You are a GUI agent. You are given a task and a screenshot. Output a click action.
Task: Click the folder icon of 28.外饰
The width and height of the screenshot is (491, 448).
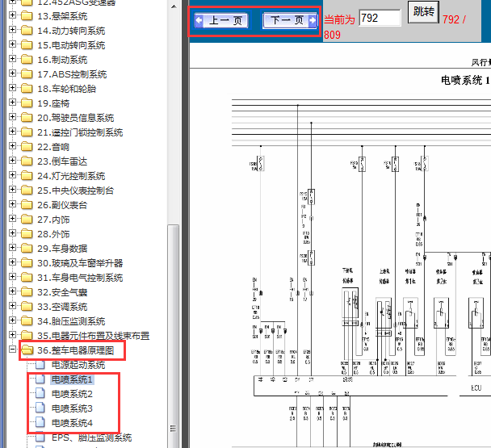click(x=27, y=233)
